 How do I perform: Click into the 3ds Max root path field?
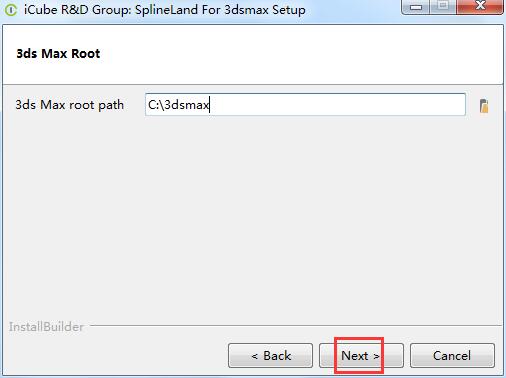coord(305,105)
